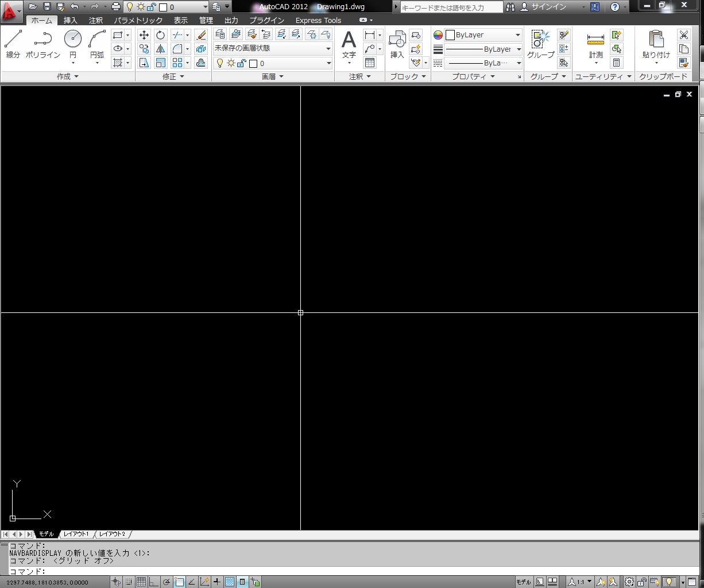The image size is (704, 588).
Task: Click the Copy objects tool icon
Action: coord(144,49)
